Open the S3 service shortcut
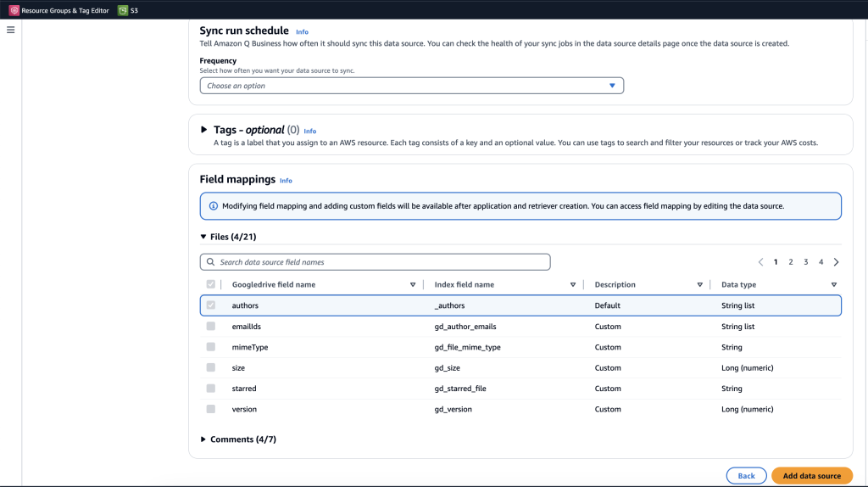 point(128,10)
